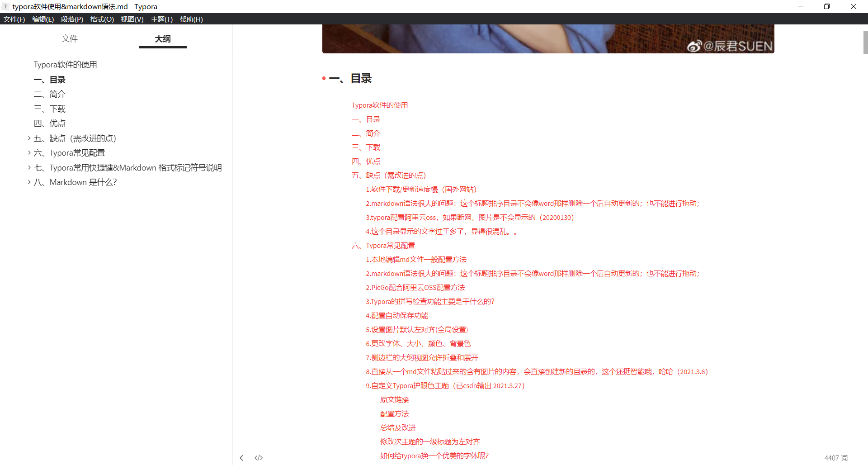The width and height of the screenshot is (868, 465).
Task: Open the 编辑(E) menu
Action: coord(43,19)
